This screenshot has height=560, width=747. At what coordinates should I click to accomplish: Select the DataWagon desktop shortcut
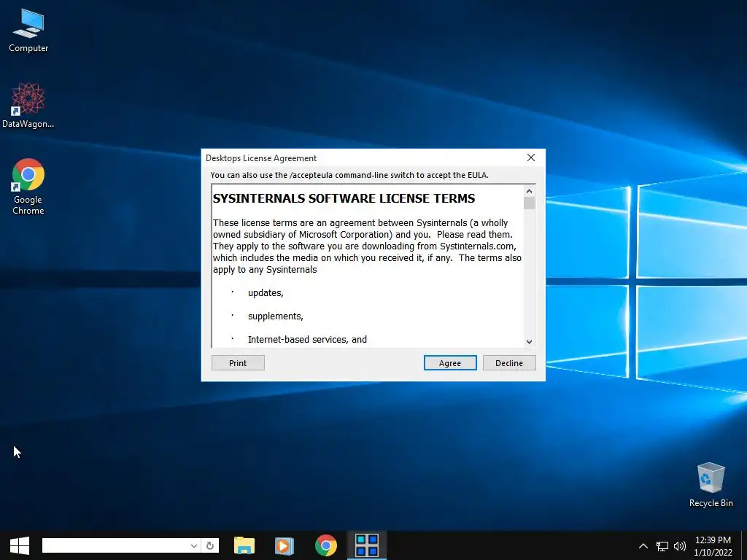point(28,106)
